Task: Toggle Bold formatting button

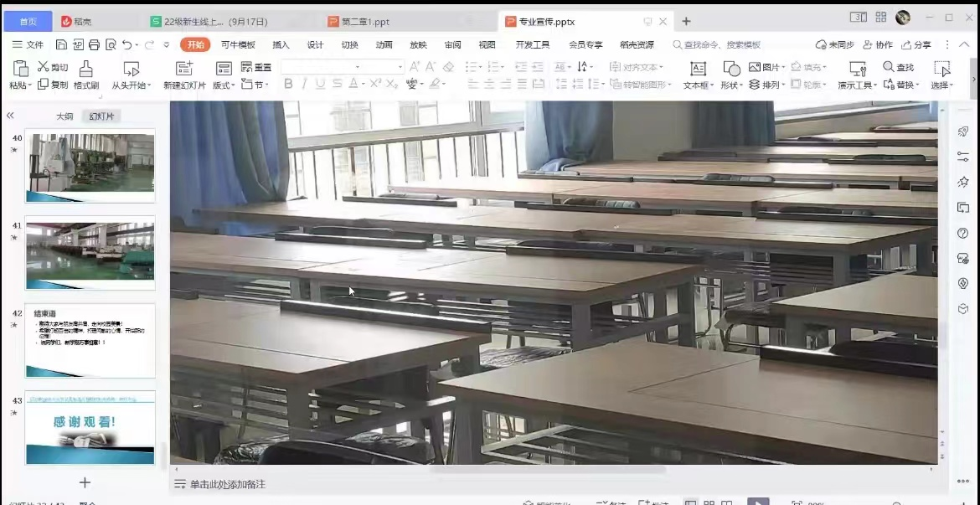Action: click(x=288, y=84)
